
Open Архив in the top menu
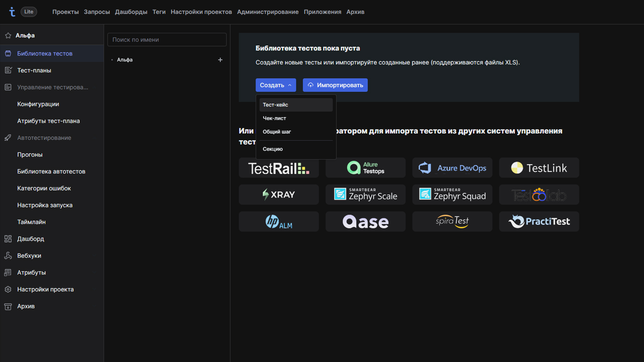pos(355,12)
